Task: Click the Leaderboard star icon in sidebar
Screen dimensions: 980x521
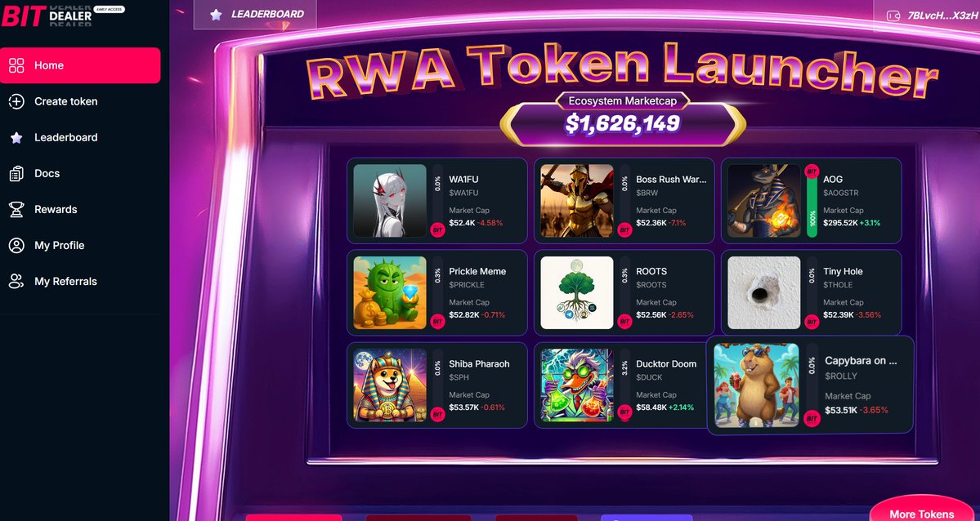Action: 16,137
